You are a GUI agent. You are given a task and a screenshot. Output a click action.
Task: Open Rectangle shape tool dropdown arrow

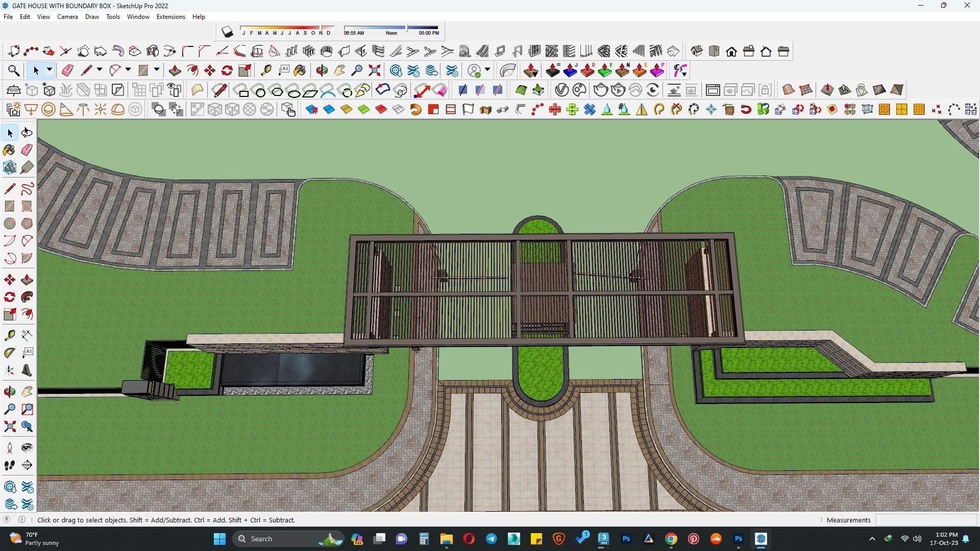[157, 70]
